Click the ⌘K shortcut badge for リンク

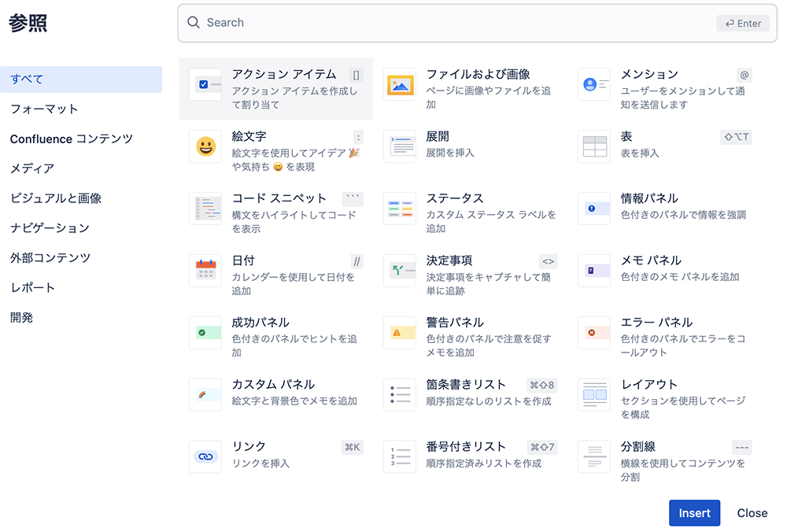[x=352, y=447]
